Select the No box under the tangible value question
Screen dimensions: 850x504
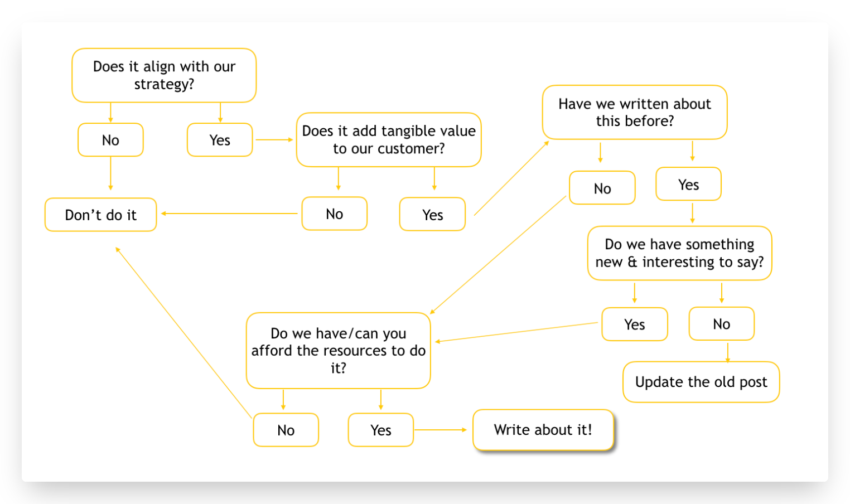[x=335, y=214]
